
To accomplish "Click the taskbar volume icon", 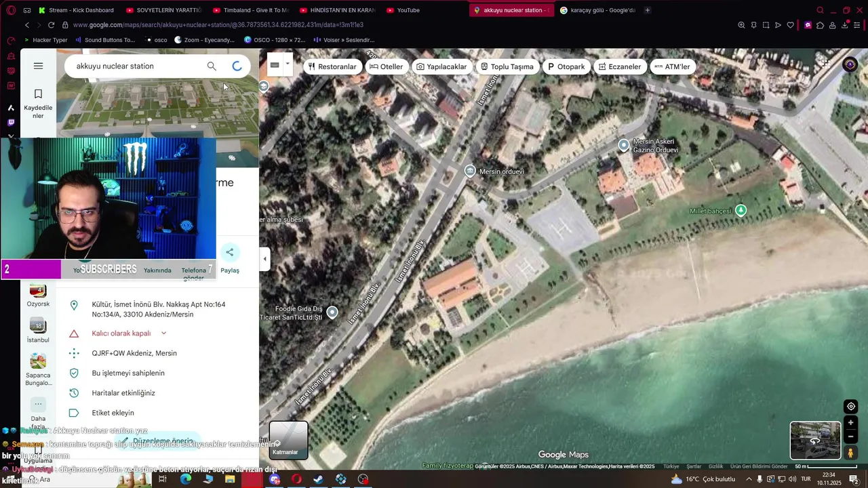I will coord(792,479).
